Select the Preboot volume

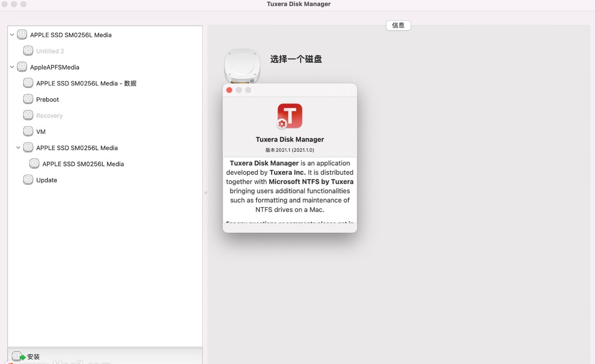click(x=47, y=100)
